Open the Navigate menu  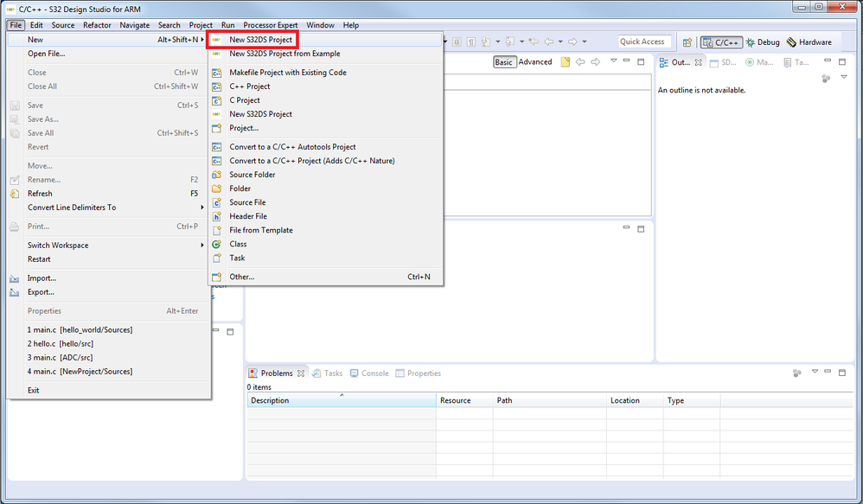point(134,25)
